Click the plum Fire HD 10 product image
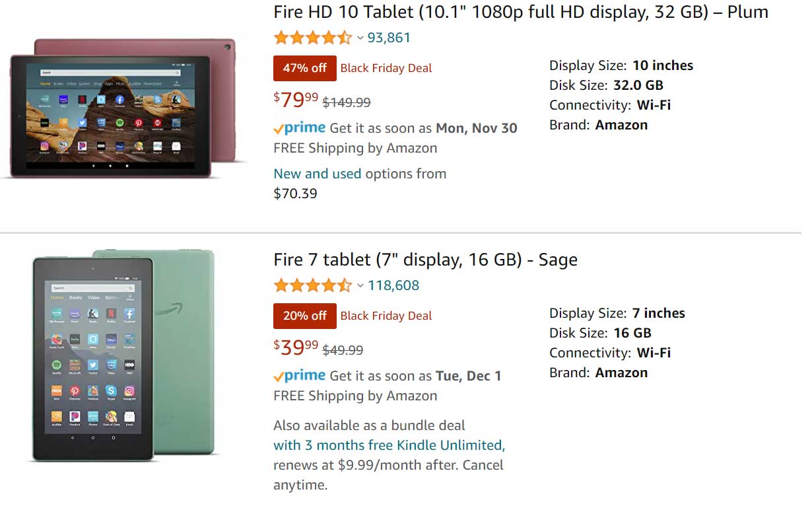 (122, 108)
